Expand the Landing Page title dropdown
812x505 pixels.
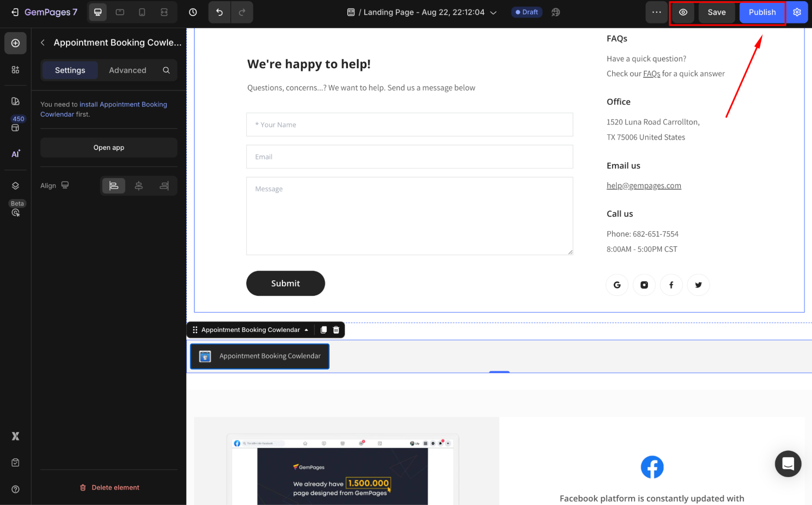[494, 13]
